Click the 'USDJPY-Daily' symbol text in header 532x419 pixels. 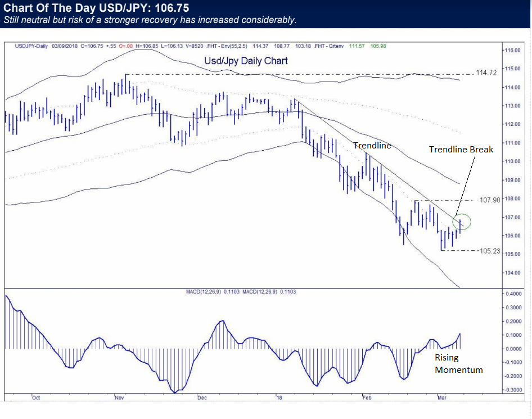30,46
